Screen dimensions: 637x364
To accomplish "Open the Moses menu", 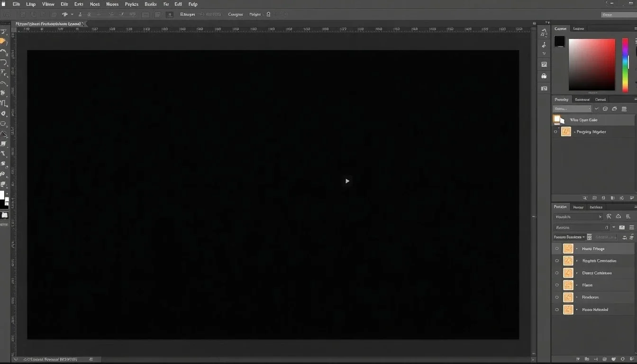I will [112, 4].
